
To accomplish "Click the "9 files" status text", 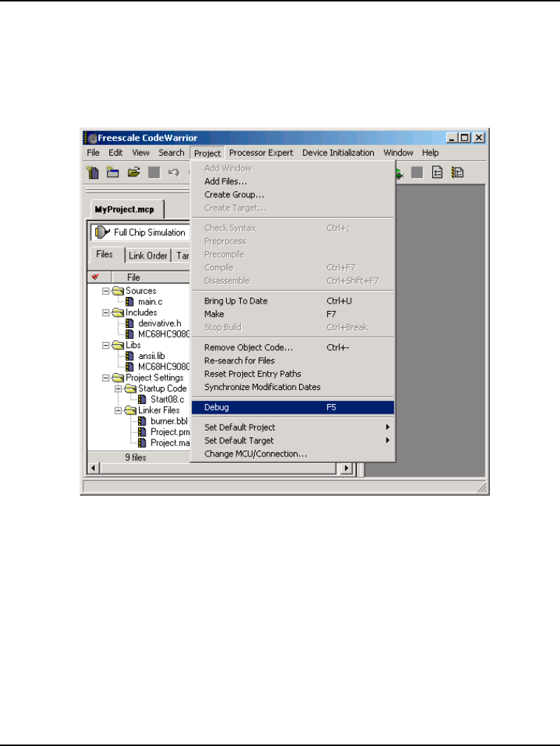I will coord(136,457).
